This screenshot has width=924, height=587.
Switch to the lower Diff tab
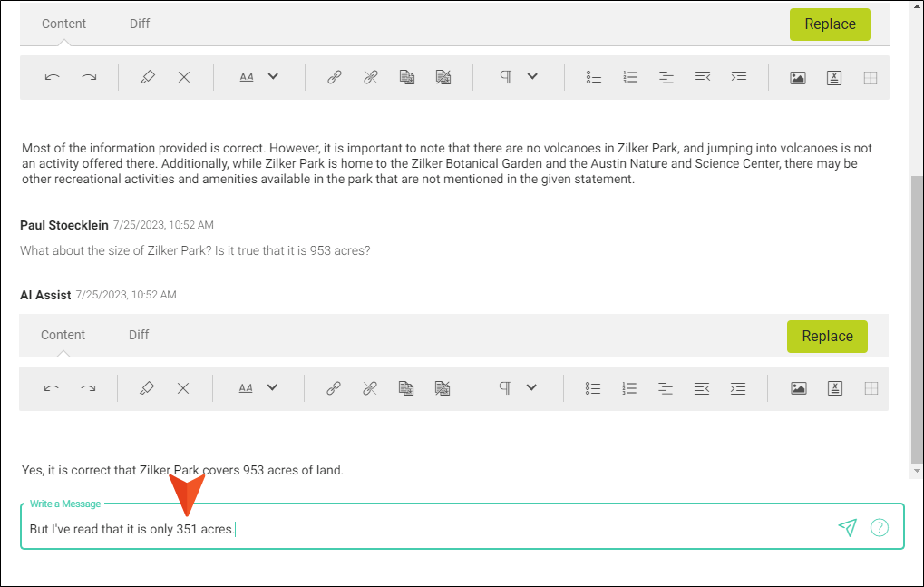139,335
